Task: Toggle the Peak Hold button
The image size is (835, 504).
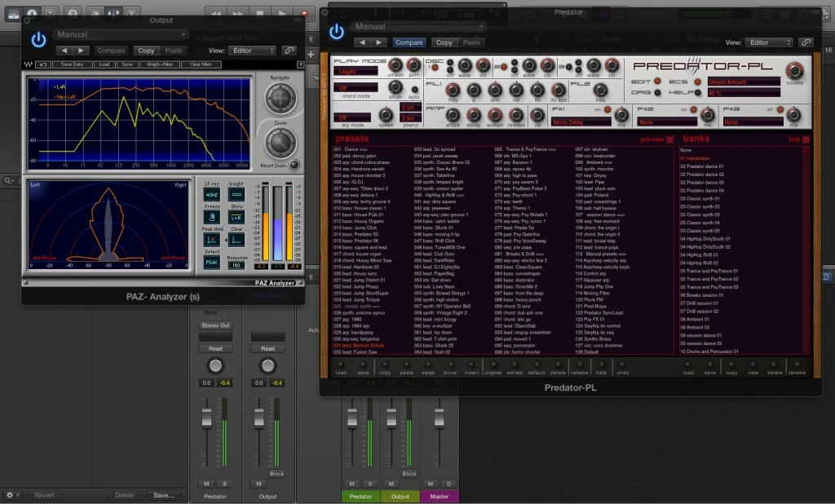Action: click(x=211, y=240)
